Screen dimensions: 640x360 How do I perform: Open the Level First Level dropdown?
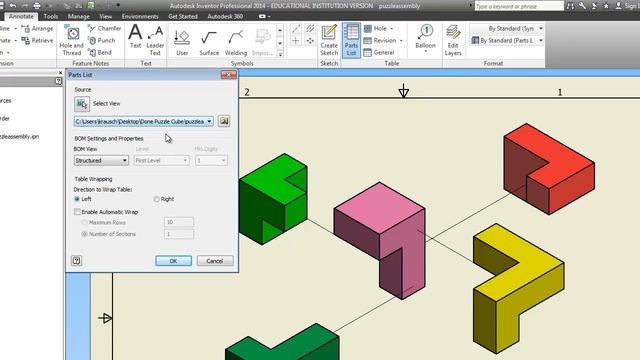point(161,161)
